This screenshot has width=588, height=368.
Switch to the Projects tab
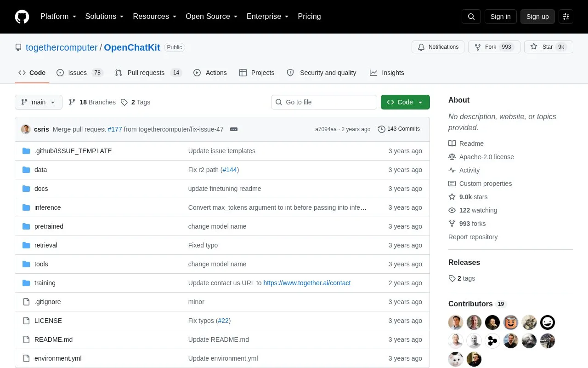pos(257,73)
